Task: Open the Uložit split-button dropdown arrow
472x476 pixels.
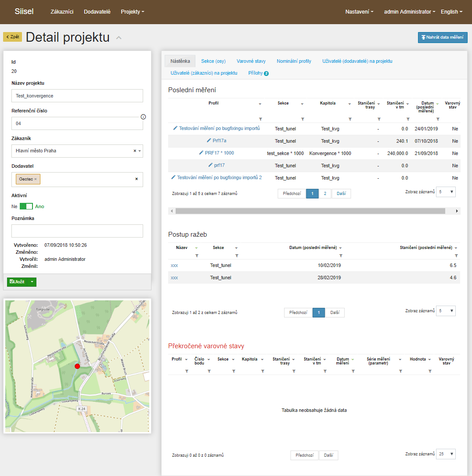Action: 32,282
